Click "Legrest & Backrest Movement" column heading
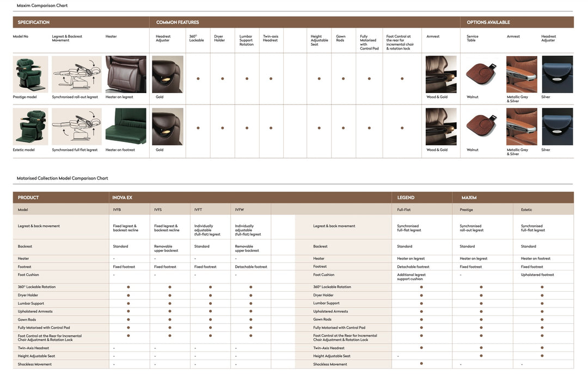 pyautogui.click(x=67, y=38)
